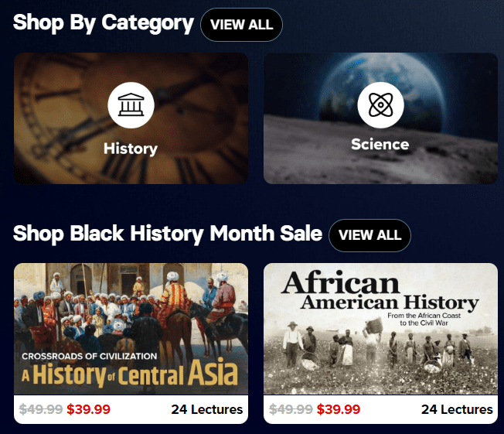Open the Science category label
The image size is (504, 434).
380,145
